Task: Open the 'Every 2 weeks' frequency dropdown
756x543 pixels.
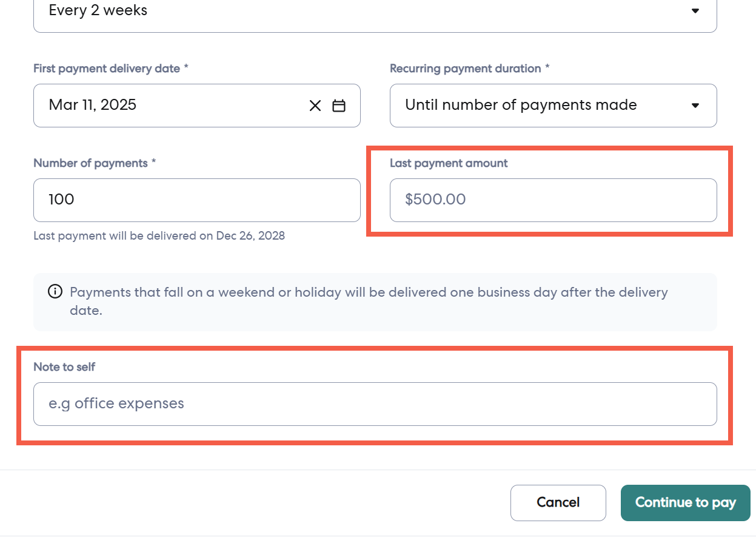Action: (364, 12)
